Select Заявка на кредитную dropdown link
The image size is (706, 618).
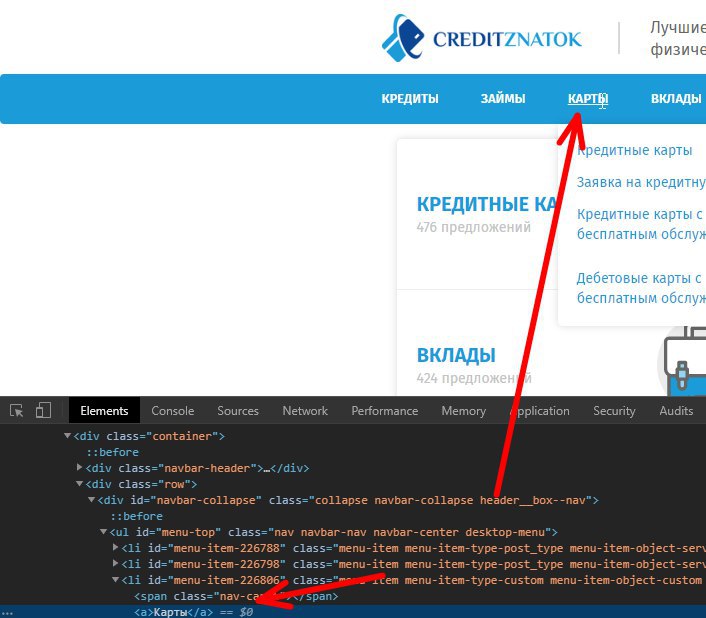(x=641, y=182)
